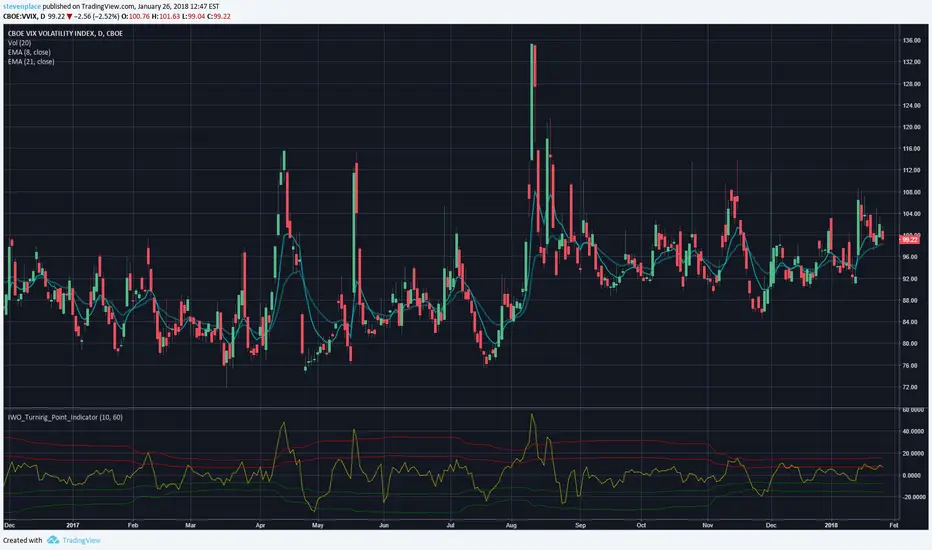Click the 92.00 price axis label
932x550 pixels.
[x=911, y=278]
